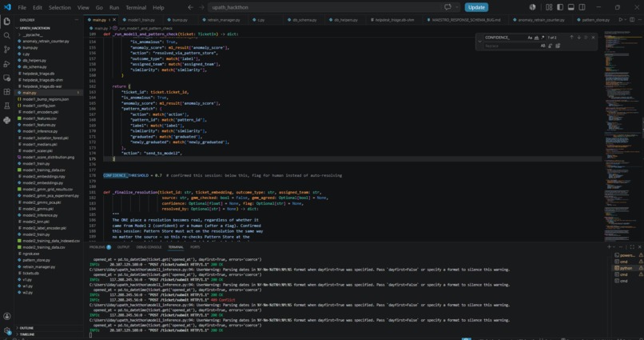Open the Testing flask view
Image resolution: width=644 pixels, height=340 pixels.
(6, 106)
